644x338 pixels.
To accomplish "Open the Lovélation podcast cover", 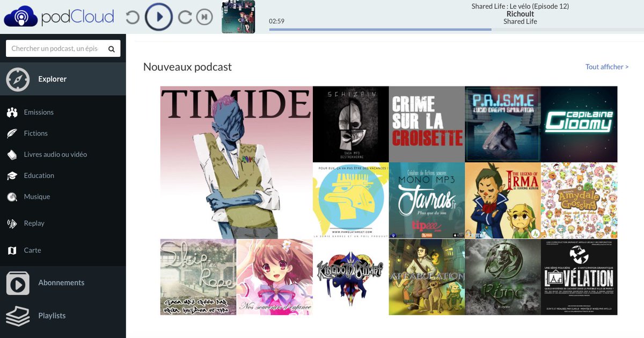I will [x=579, y=277].
